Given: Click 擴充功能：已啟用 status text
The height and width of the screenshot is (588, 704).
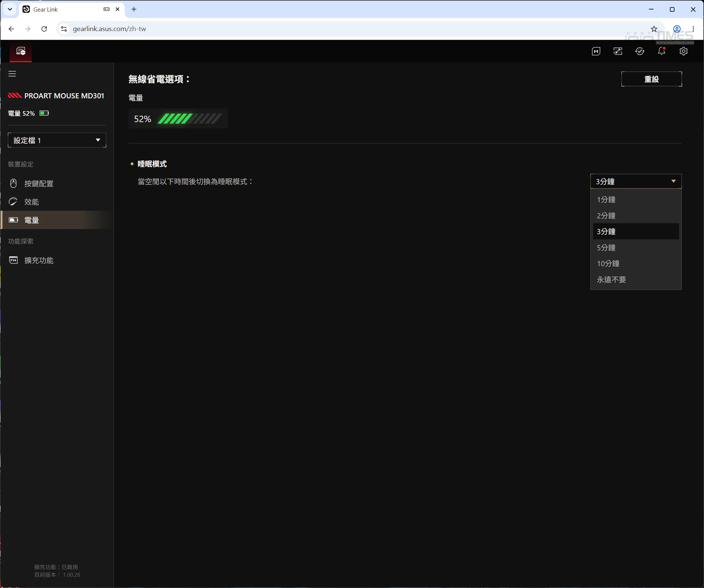Looking at the screenshot, I should tap(56, 567).
